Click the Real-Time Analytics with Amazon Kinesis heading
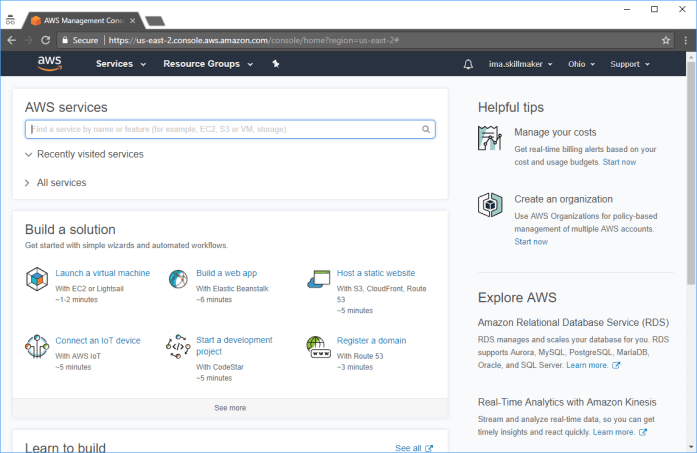The image size is (697, 453). pos(567,402)
